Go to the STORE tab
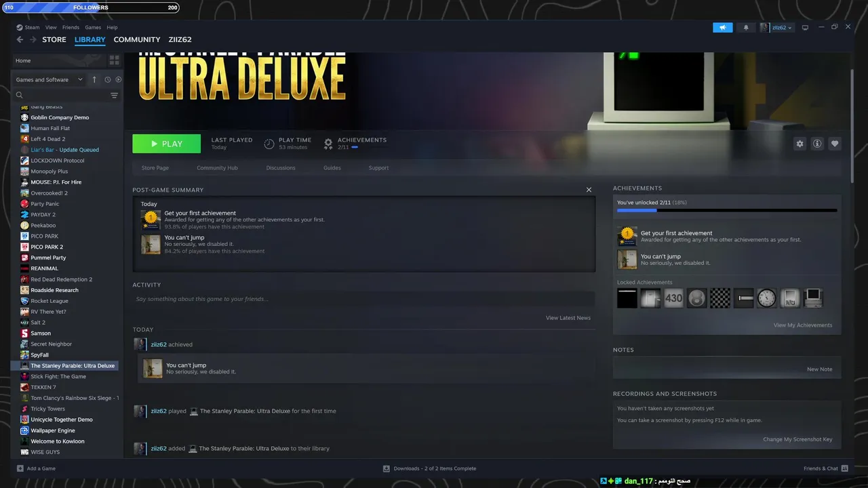Viewport: 868px width, 488px height. (x=54, y=40)
